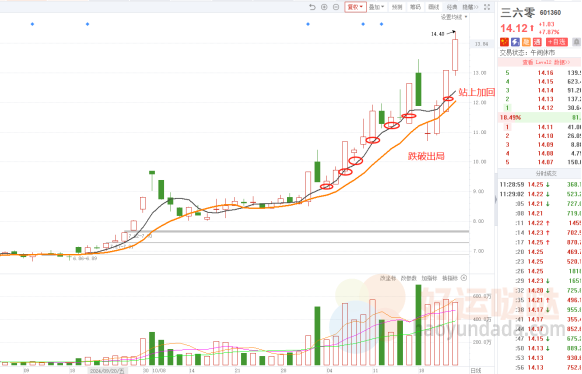Click the undo arrow icon in chart toolbar
This screenshot has width=582, height=374.
312,7
